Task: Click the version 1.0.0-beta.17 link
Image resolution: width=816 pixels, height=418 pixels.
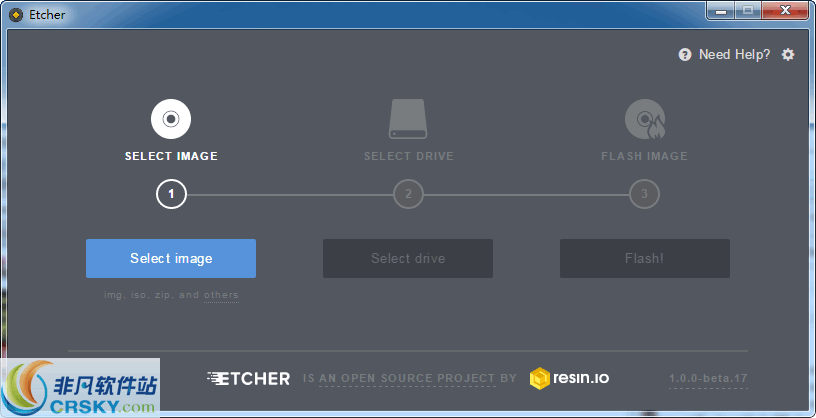Action: pos(708,379)
